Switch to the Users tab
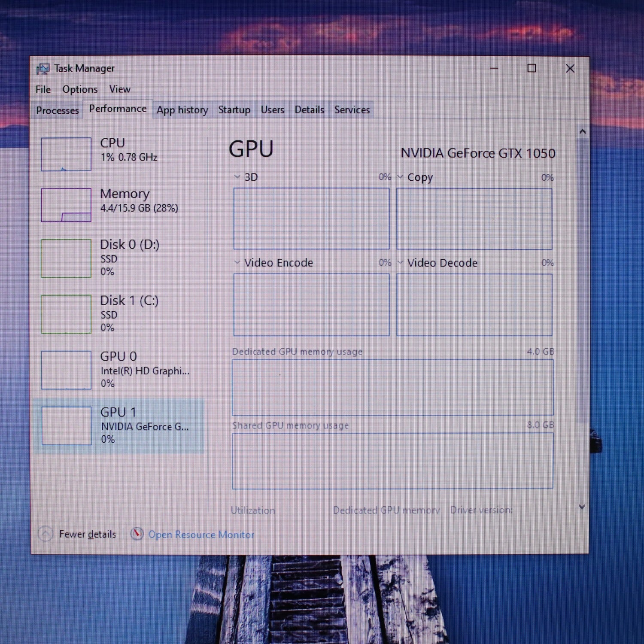The width and height of the screenshot is (644, 644). (x=273, y=110)
